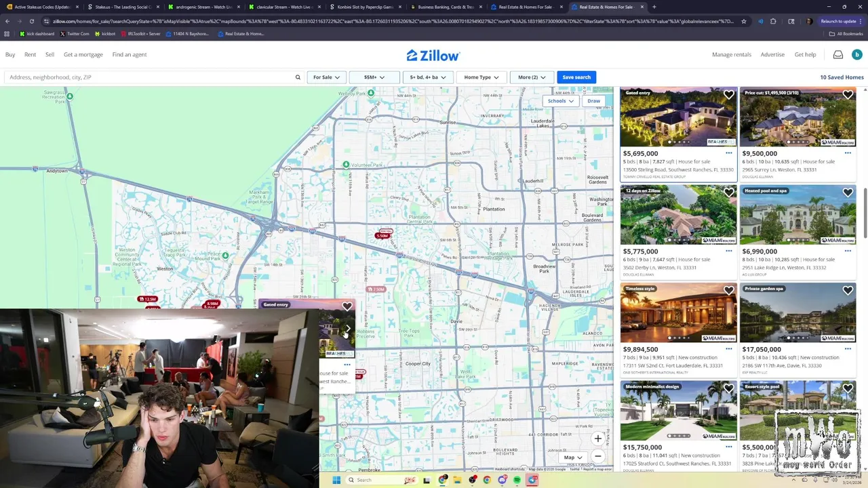
Task: Open the Windows Start menu
Action: [336, 480]
